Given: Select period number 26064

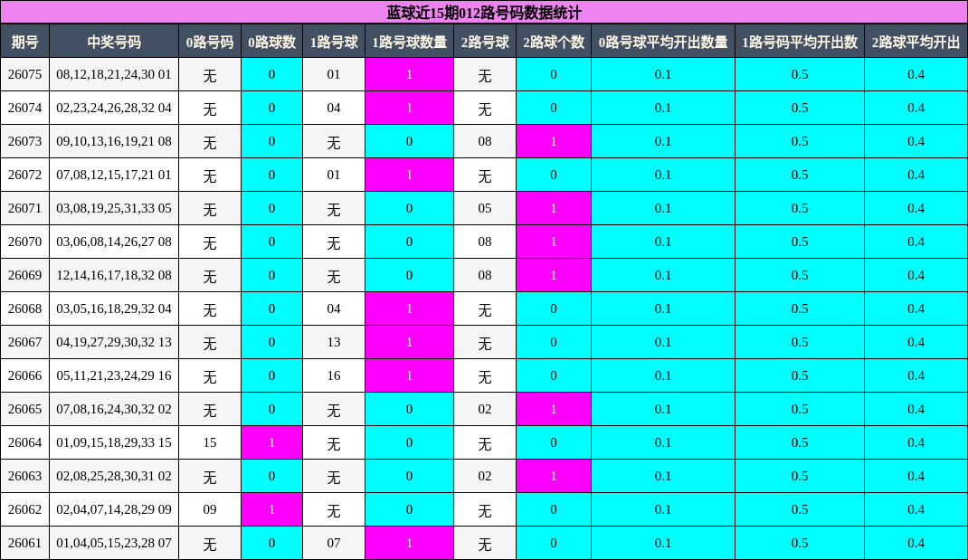Looking at the screenshot, I should tap(24, 442).
